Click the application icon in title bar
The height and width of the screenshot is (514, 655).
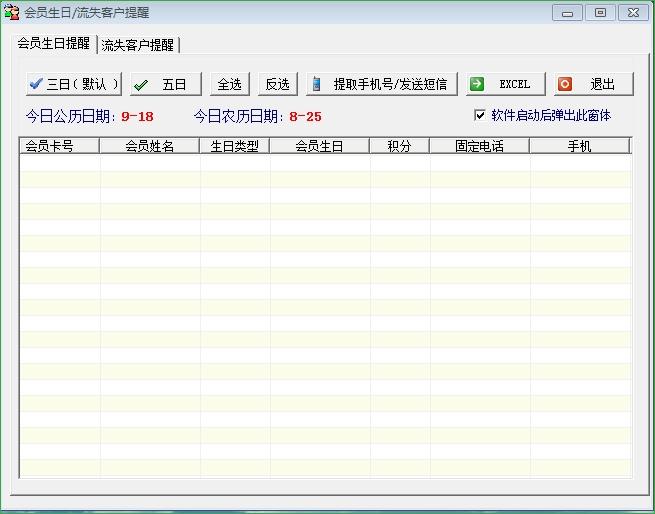(12, 13)
